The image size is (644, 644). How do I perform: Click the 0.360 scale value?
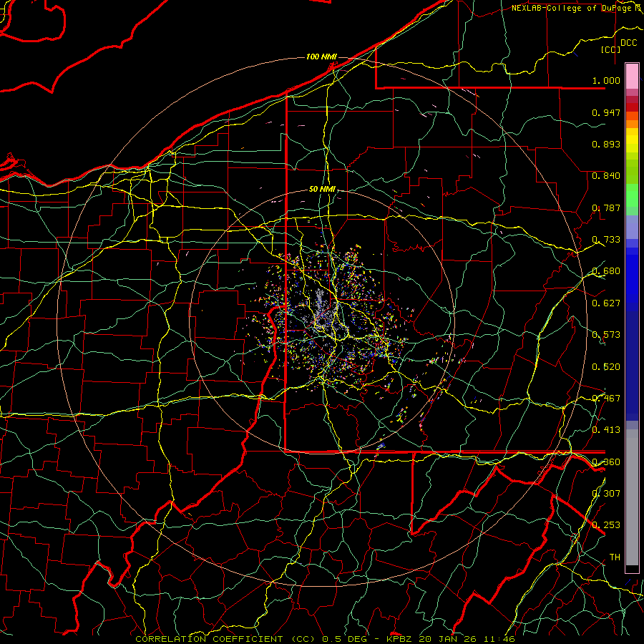pos(606,462)
